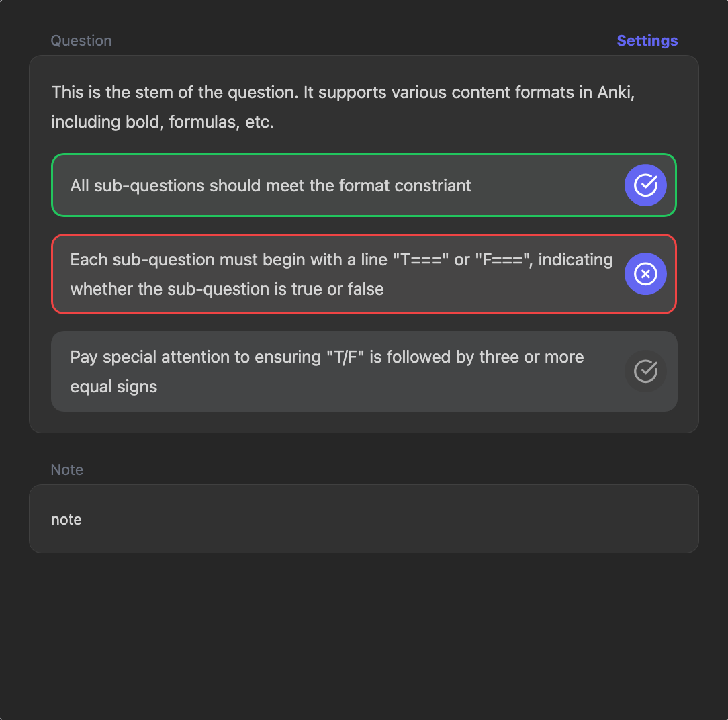Image resolution: width=728 pixels, height=720 pixels.
Task: Select the word "note" in Note box
Action: coord(66,520)
